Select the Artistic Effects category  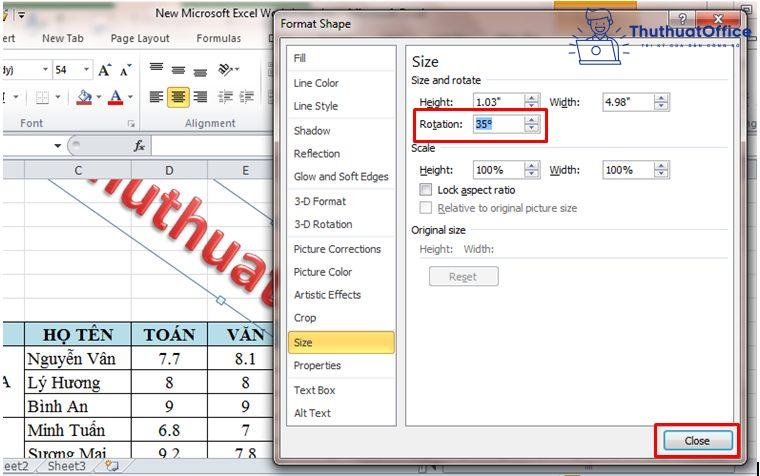click(x=341, y=295)
